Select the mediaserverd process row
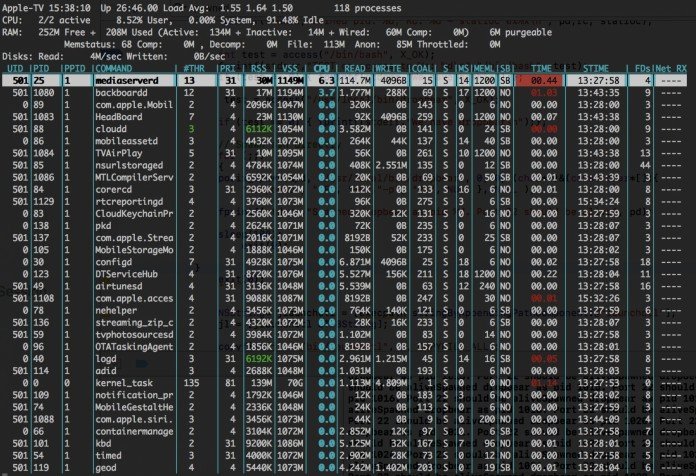This screenshot has width=696, height=476. 344,80
